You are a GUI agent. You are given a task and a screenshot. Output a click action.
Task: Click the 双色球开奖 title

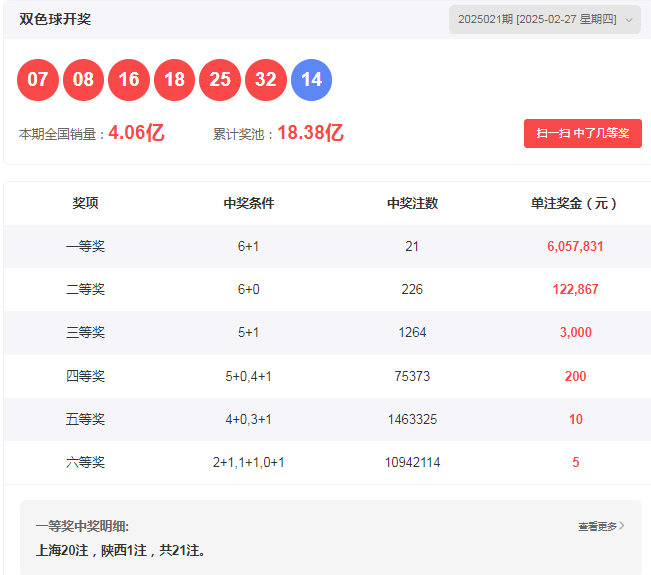tap(55, 19)
